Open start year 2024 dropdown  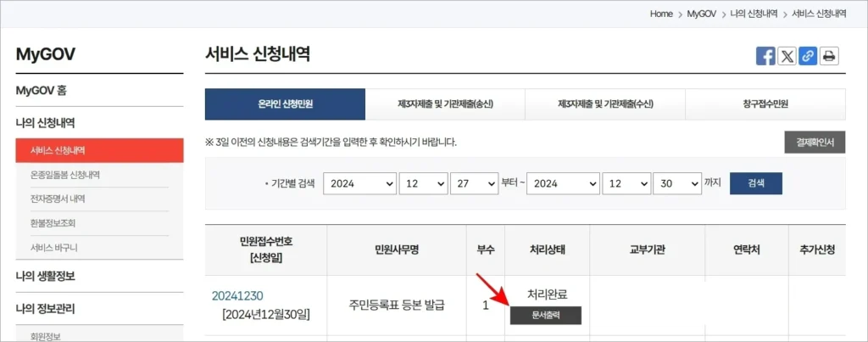click(x=359, y=183)
